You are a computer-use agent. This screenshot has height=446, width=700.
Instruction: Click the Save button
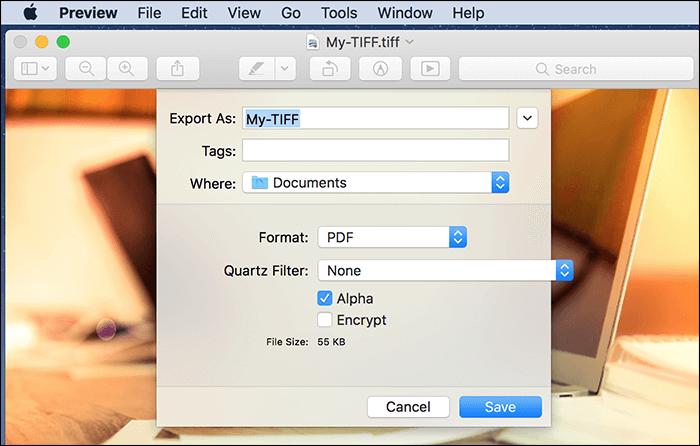(x=500, y=407)
